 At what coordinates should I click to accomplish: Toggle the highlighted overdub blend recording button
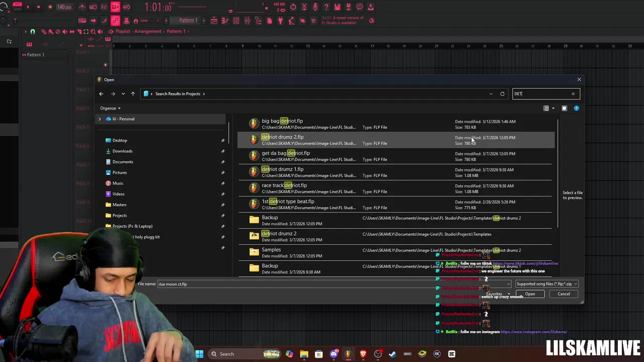click(x=115, y=7)
